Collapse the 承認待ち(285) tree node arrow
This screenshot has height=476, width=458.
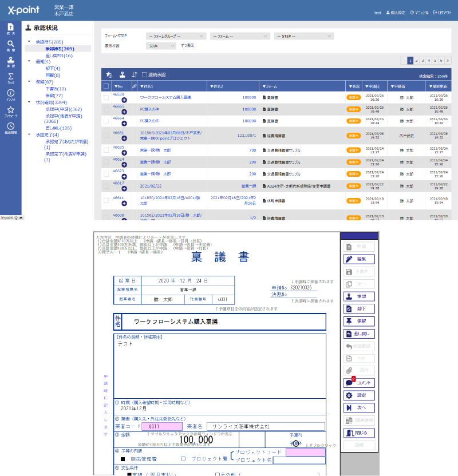click(29, 42)
